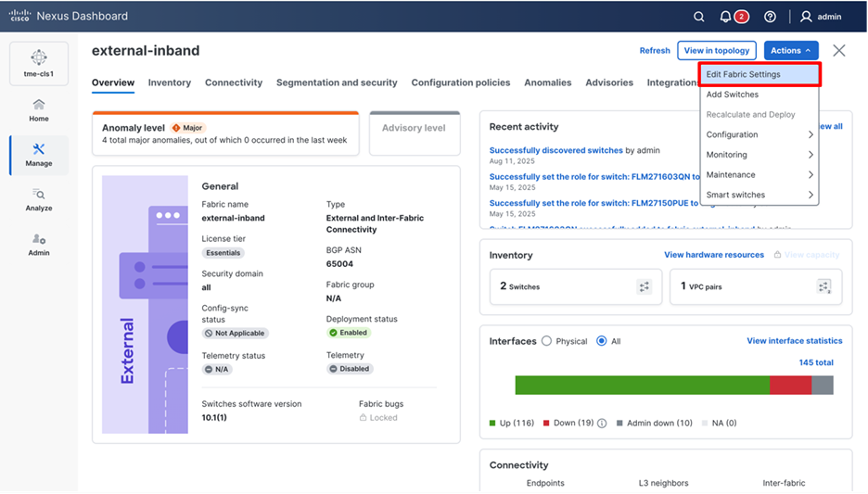Click the View in topology button

tap(716, 50)
